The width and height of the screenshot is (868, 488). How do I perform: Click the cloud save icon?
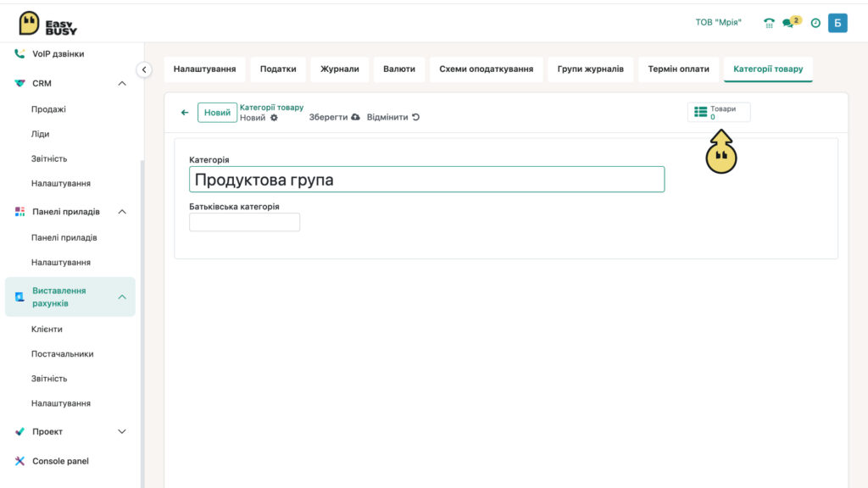[x=355, y=117]
